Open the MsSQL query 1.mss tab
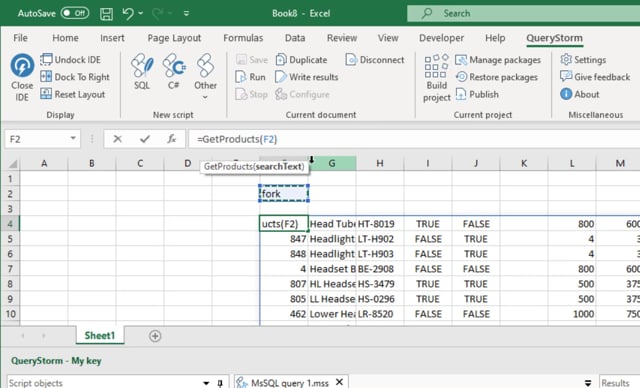The image size is (640, 388). tap(289, 383)
